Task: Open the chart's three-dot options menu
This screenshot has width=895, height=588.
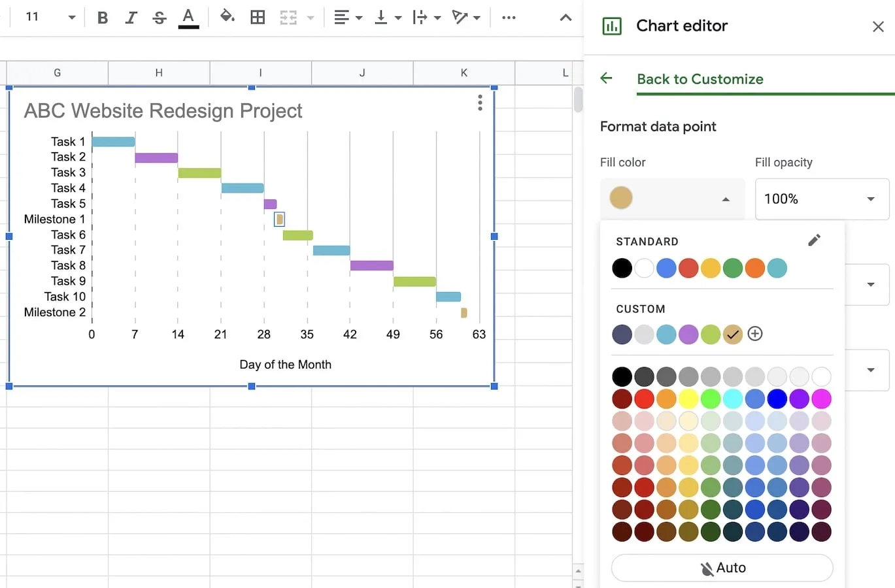Action: (480, 103)
